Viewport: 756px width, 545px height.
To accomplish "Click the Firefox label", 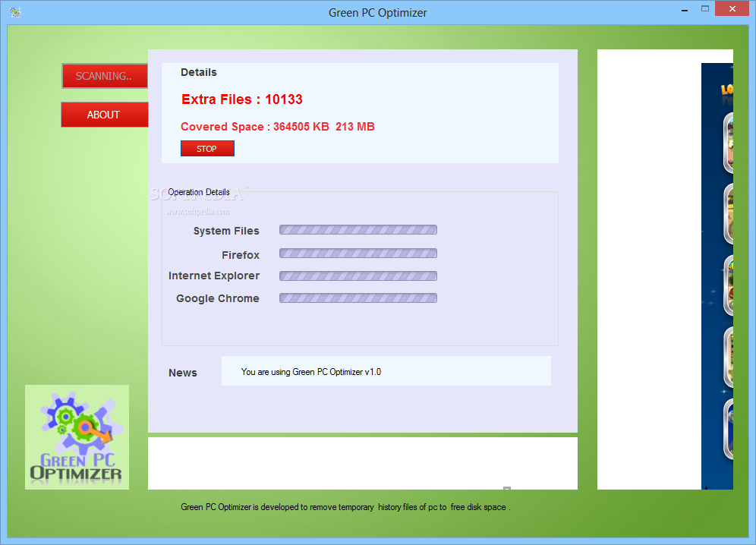I will point(241,255).
